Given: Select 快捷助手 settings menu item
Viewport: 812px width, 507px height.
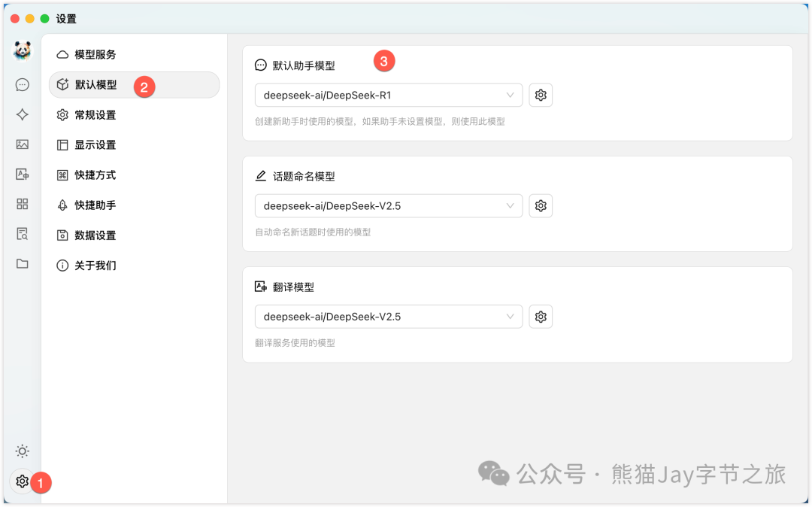Looking at the screenshot, I should (x=134, y=205).
